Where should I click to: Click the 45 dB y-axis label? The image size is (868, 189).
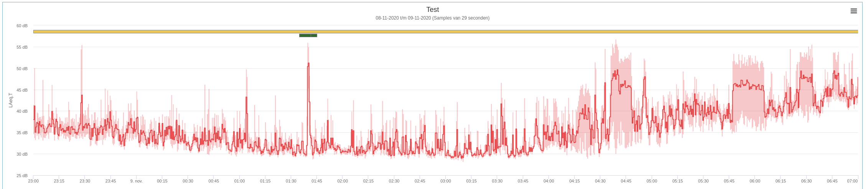pos(22,90)
